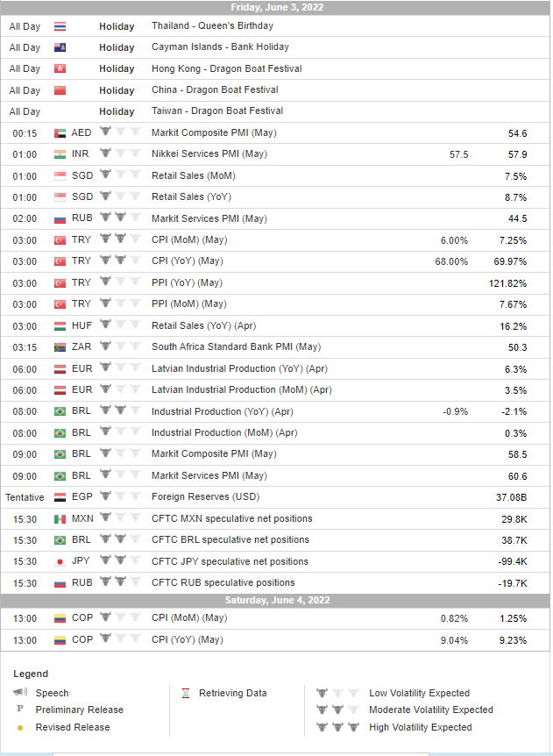Click volatility bulls in TRY CPI (YoY) row
Screen dimensions: 553x756
120,260
